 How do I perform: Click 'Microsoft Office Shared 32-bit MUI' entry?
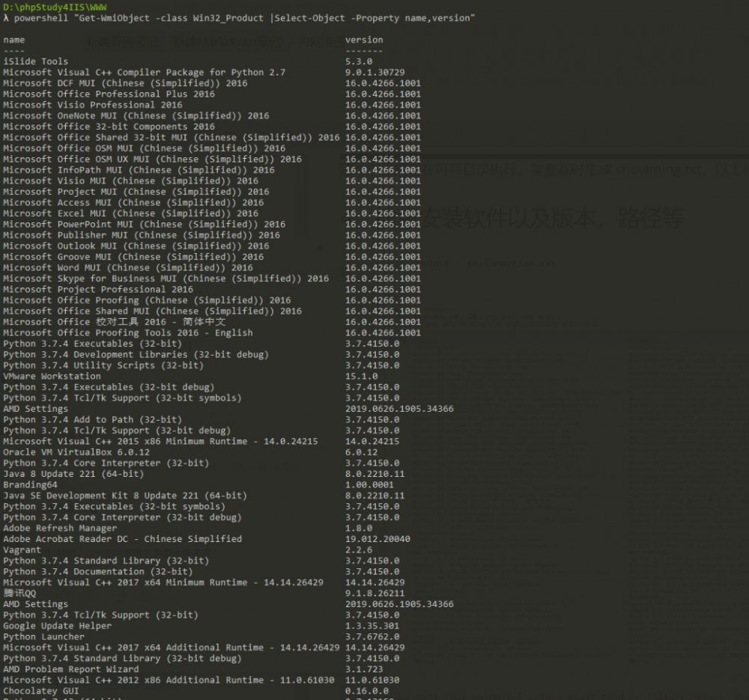(172, 138)
